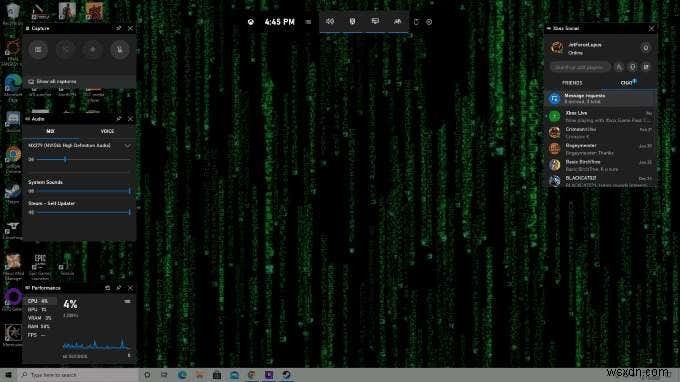Open the Microsoft Edge desktop shortcut

point(13,88)
